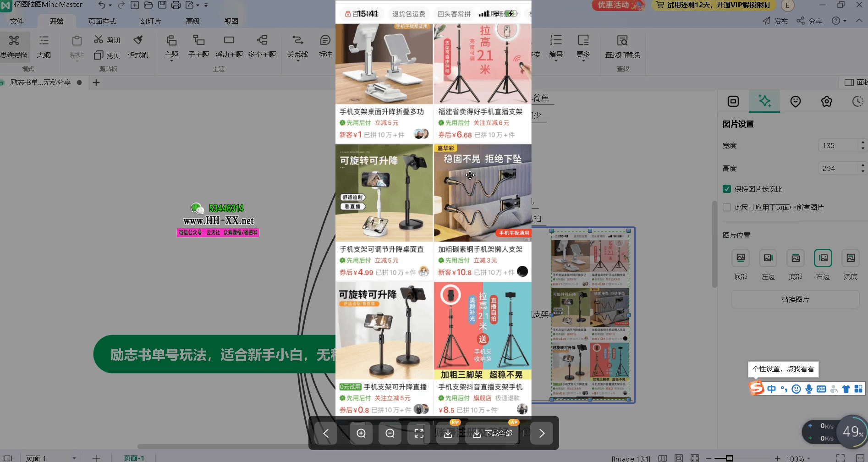Image resolution: width=868 pixels, height=462 pixels.
Task: Toggle the 面板 side panel
Action: 855,82
